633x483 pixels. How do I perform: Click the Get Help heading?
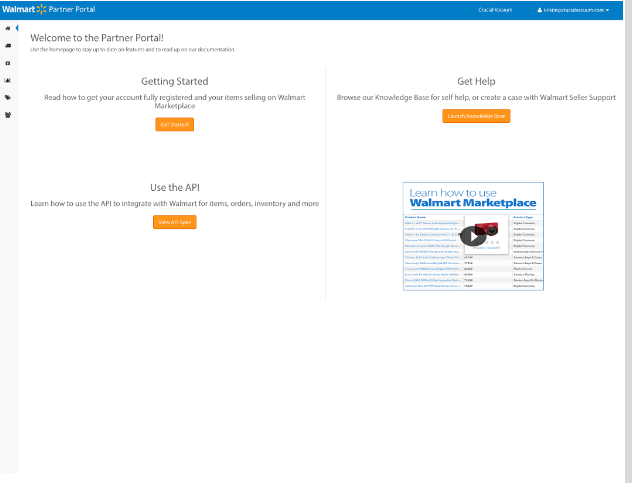(x=476, y=81)
